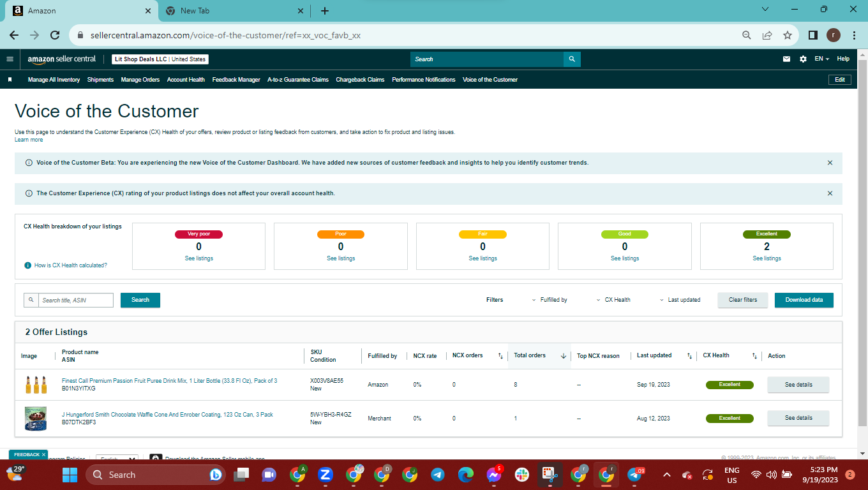
Task: See listings under Very poor CX Health
Action: click(199, 258)
